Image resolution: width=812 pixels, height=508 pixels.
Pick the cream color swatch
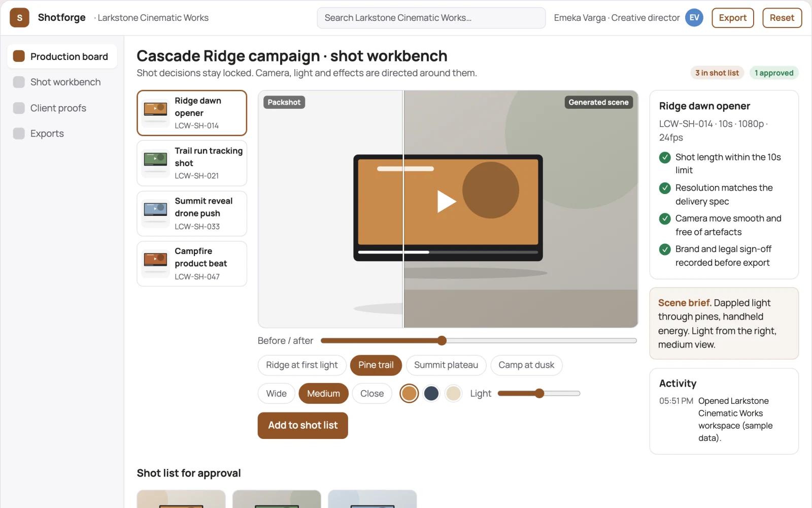(453, 393)
